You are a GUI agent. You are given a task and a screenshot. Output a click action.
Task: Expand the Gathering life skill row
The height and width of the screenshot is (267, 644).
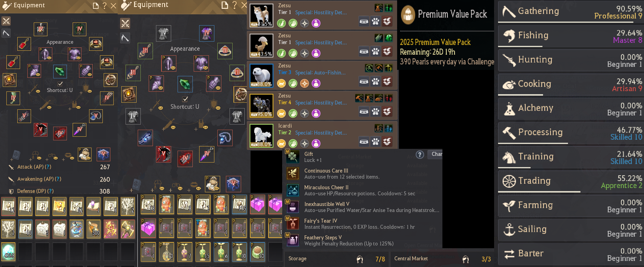[x=571, y=11]
